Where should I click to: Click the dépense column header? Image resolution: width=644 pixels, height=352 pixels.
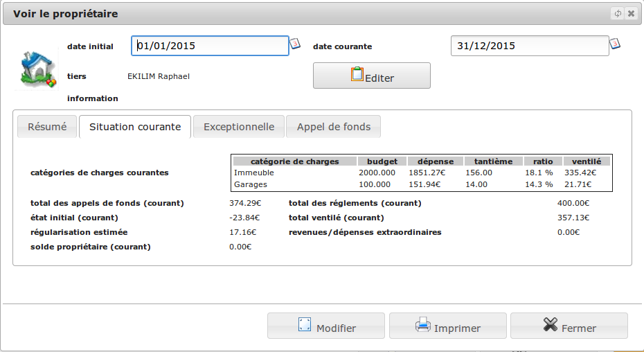point(435,161)
